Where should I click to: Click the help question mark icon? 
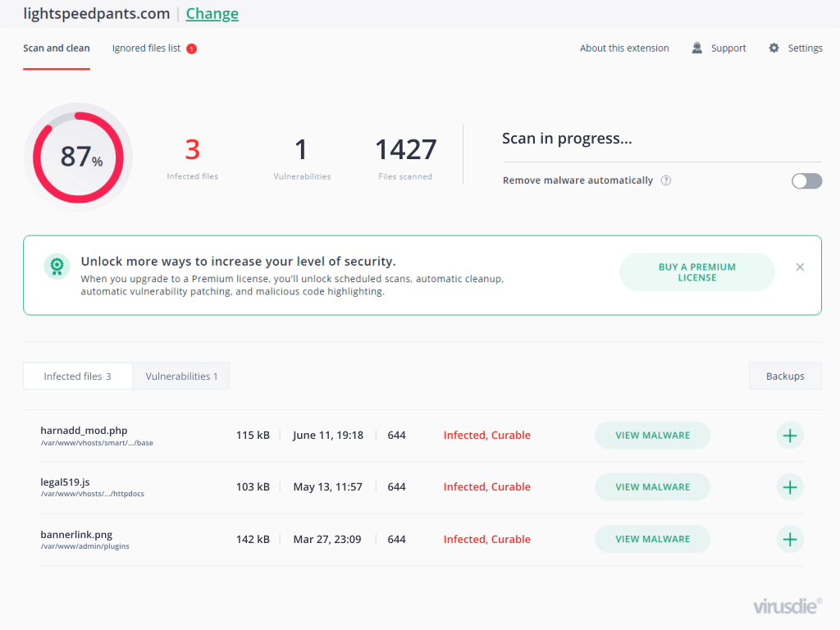coord(666,180)
